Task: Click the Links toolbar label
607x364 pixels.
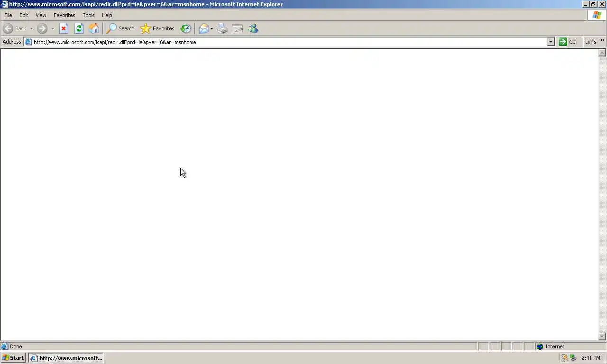Action: (590, 42)
